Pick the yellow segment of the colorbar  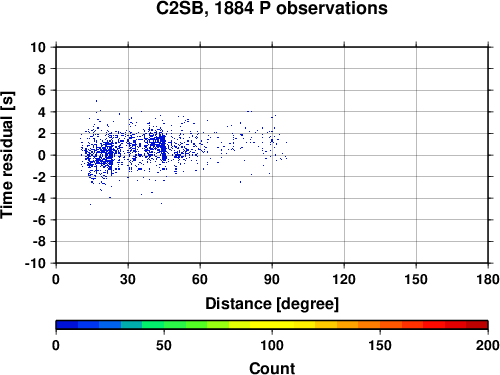point(272,325)
